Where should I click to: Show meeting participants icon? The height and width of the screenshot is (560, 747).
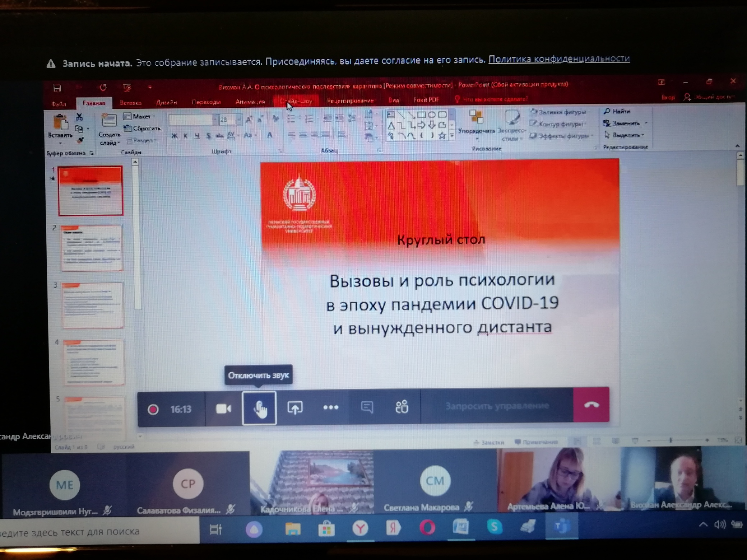point(402,407)
